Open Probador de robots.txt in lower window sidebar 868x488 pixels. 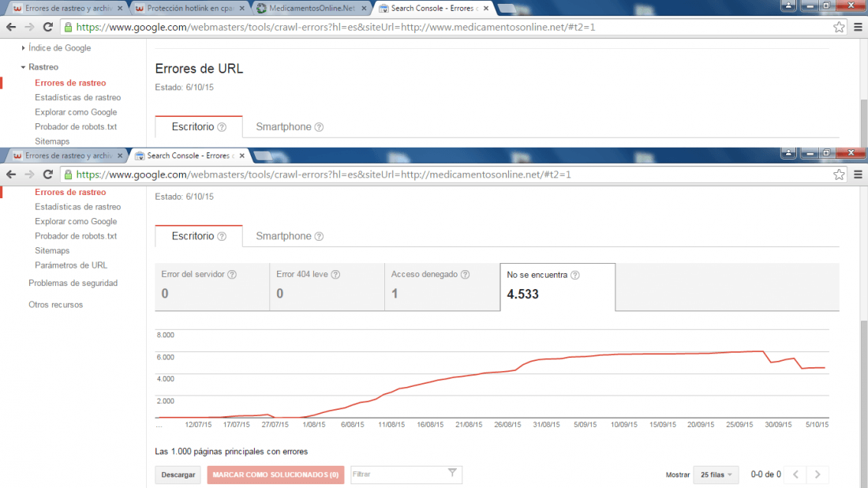76,236
